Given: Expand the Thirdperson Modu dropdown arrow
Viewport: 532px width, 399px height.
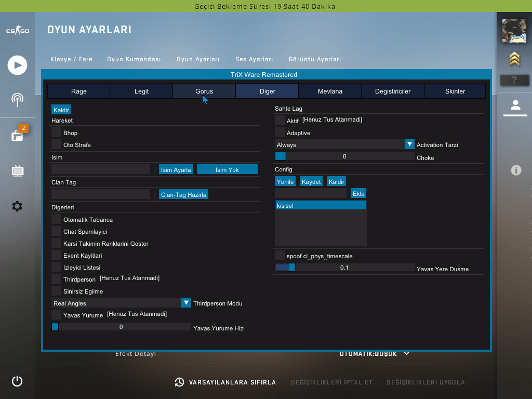Looking at the screenshot, I should coord(186,303).
